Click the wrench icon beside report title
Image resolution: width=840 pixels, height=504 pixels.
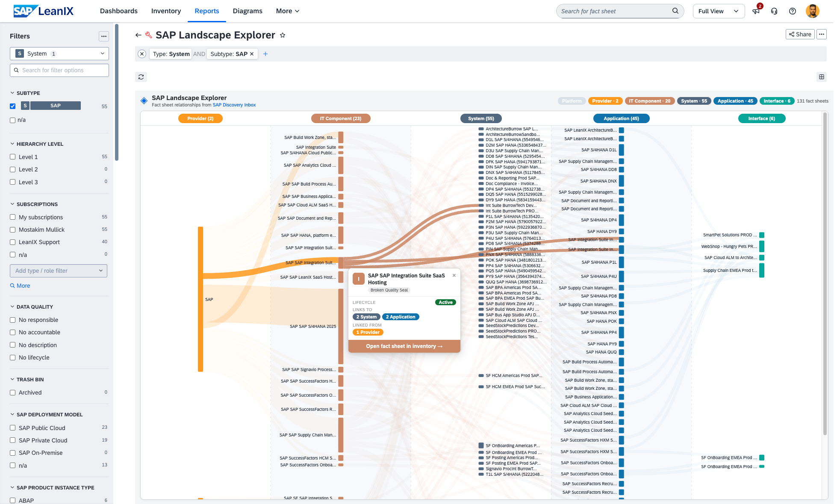point(149,35)
